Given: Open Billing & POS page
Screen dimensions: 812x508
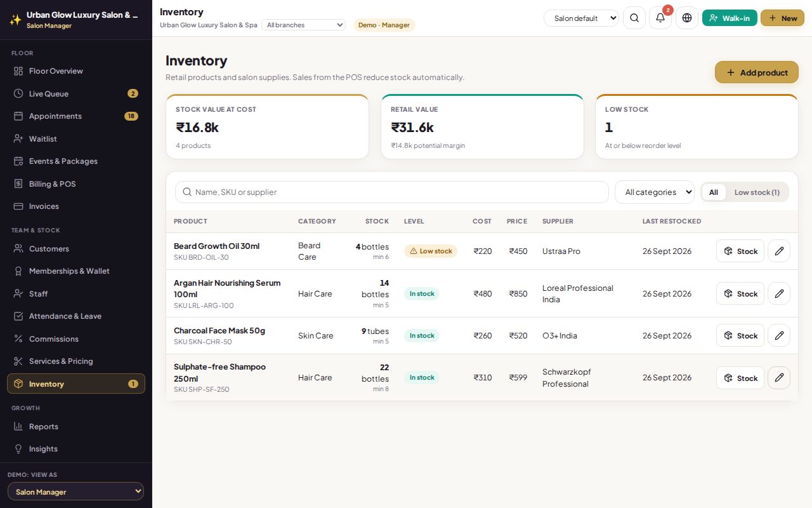Looking at the screenshot, I should (x=76, y=184).
